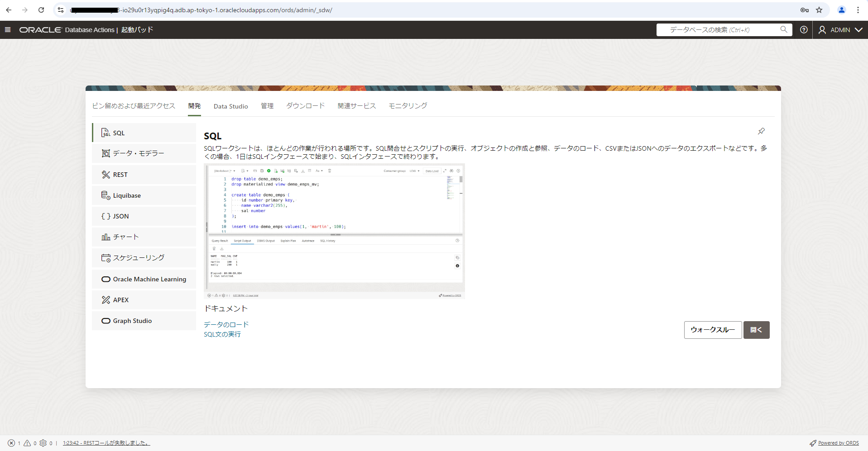868x451 pixels.
Task: Click the warning triangle icon in status bar
Action: pyautogui.click(x=27, y=443)
